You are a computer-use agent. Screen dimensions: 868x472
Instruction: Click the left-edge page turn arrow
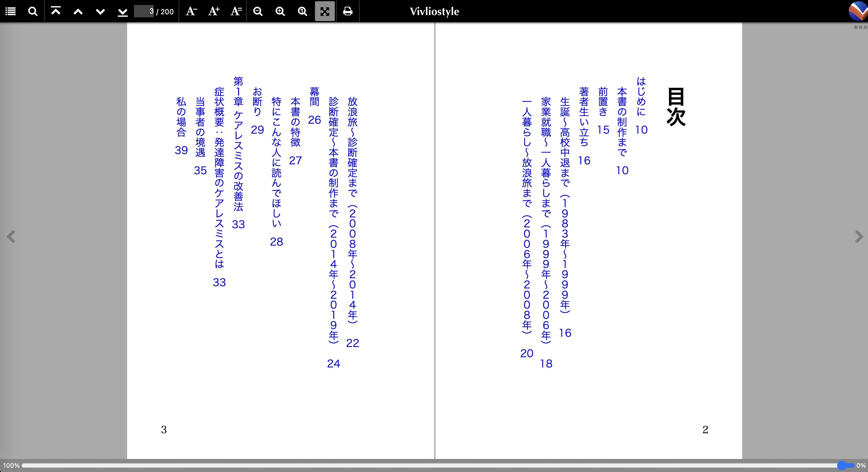pyautogui.click(x=11, y=237)
